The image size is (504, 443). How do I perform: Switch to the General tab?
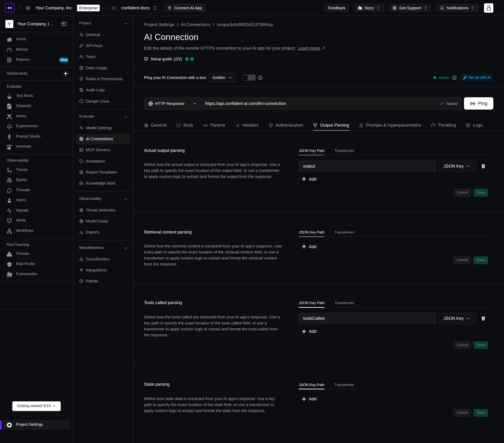[155, 125]
